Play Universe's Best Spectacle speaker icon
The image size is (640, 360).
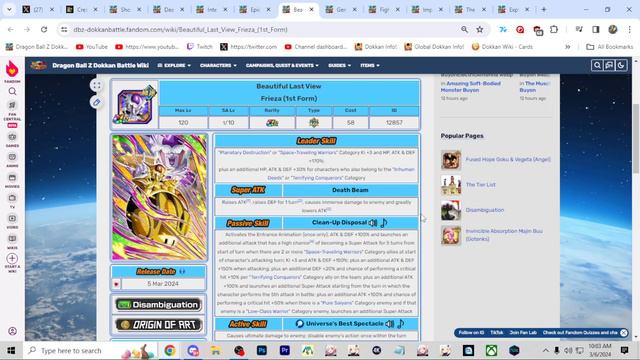390,324
